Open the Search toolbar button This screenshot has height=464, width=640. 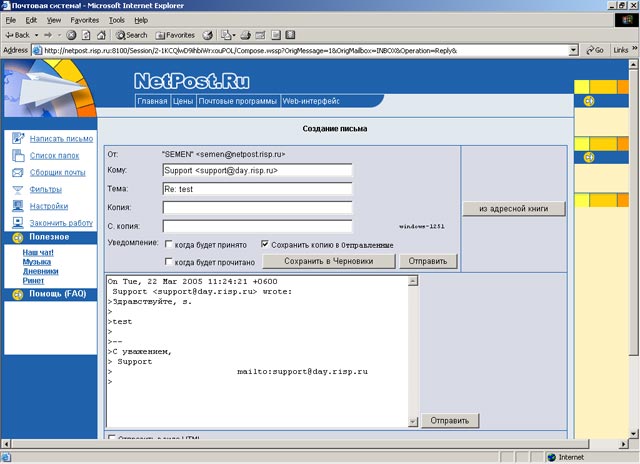(131, 35)
